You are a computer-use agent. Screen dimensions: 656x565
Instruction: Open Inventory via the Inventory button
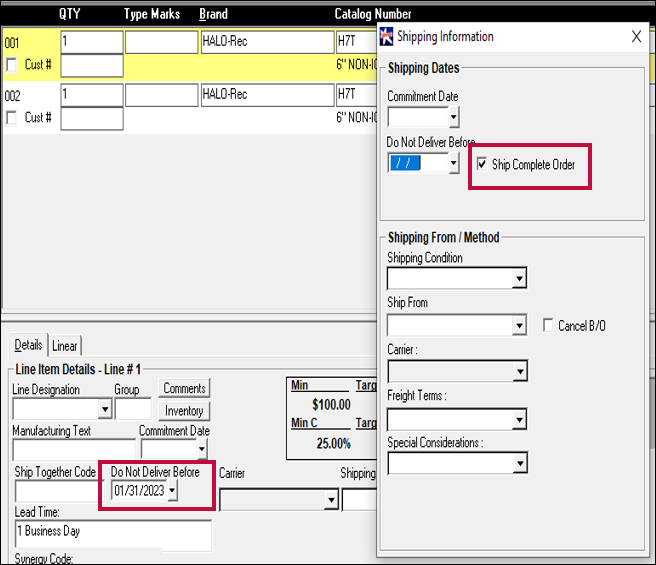point(184,410)
